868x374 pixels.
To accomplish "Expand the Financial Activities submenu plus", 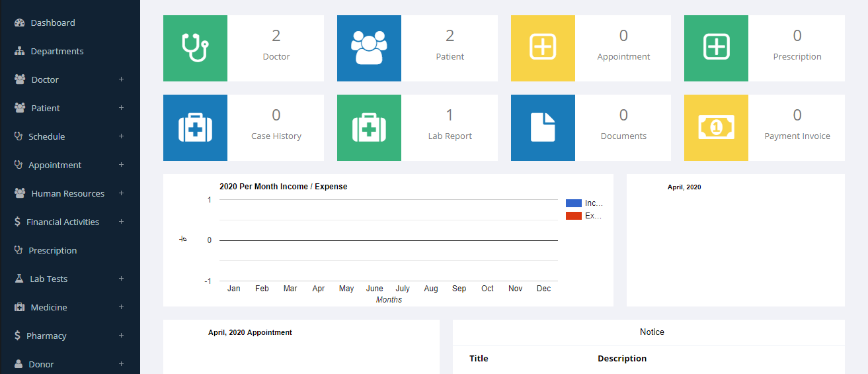I will pos(121,222).
